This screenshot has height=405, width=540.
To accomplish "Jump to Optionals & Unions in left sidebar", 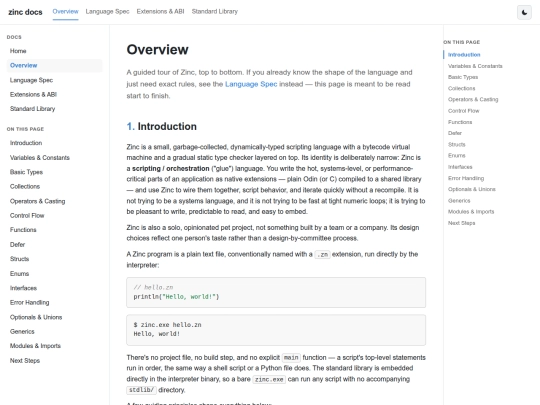I will (54, 317).
